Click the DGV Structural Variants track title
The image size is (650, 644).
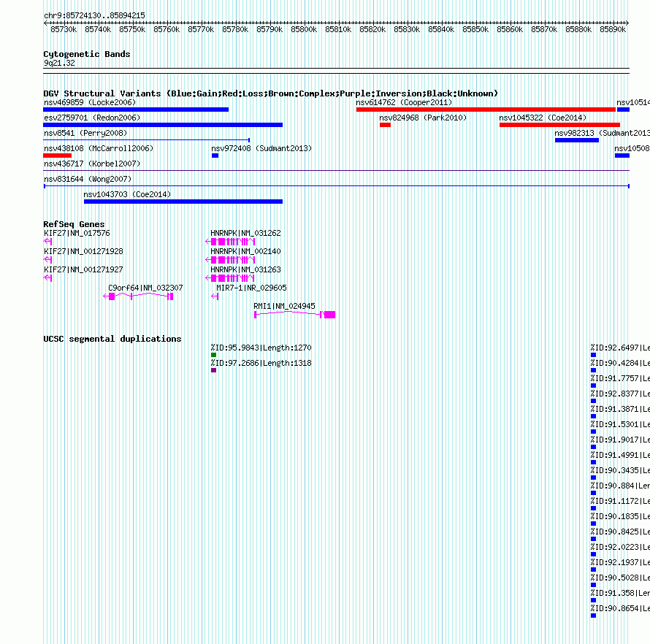tap(270, 93)
